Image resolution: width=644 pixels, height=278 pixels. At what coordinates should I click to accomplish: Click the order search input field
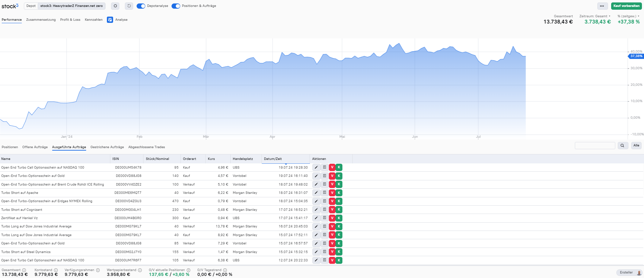coord(595,145)
